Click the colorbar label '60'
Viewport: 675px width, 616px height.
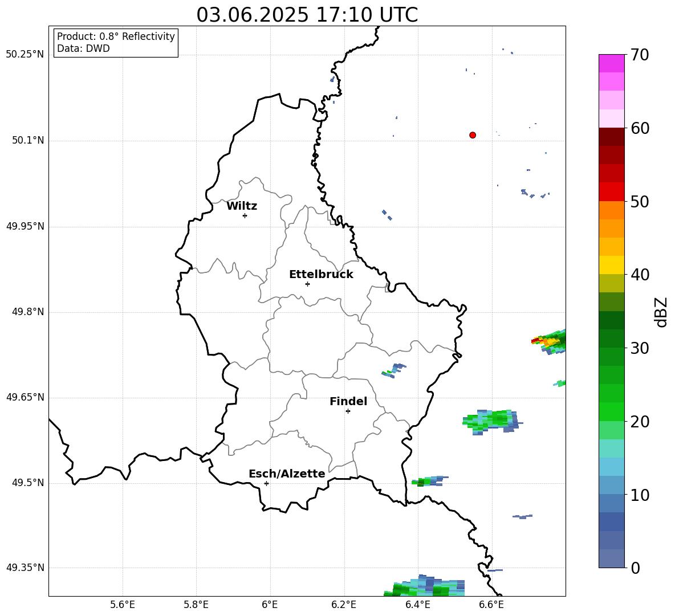pos(640,128)
